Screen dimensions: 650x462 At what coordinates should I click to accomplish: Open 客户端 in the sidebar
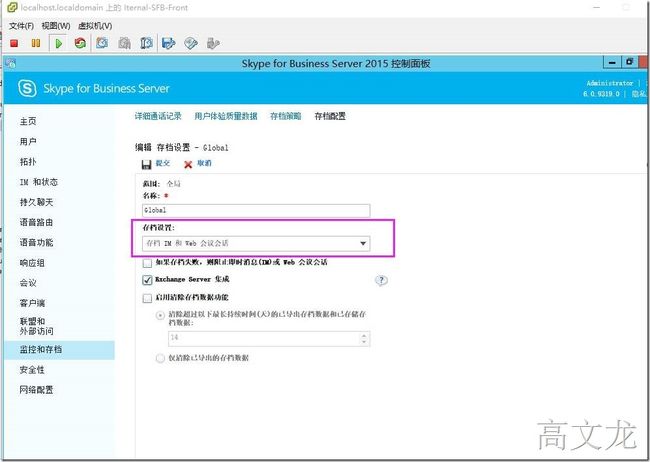[x=32, y=303]
